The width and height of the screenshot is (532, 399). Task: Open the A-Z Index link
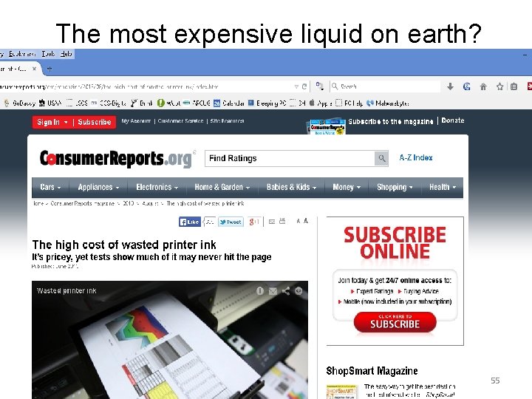[416, 157]
